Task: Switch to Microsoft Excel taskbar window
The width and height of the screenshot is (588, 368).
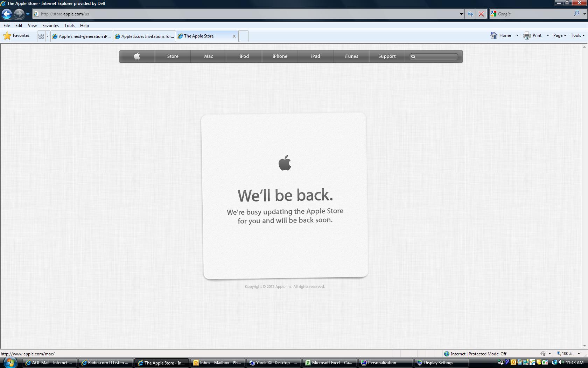Action: [x=330, y=363]
